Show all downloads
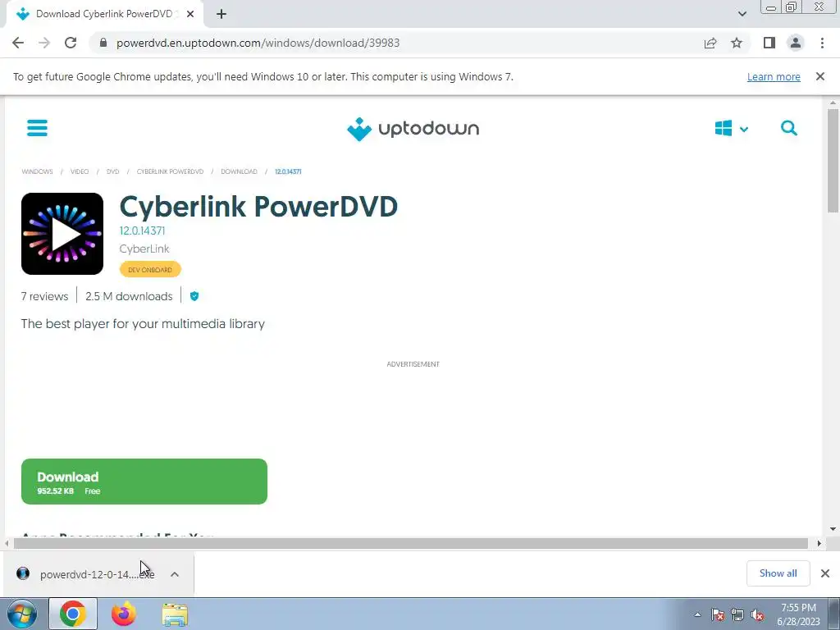This screenshot has width=840, height=630. 778,573
